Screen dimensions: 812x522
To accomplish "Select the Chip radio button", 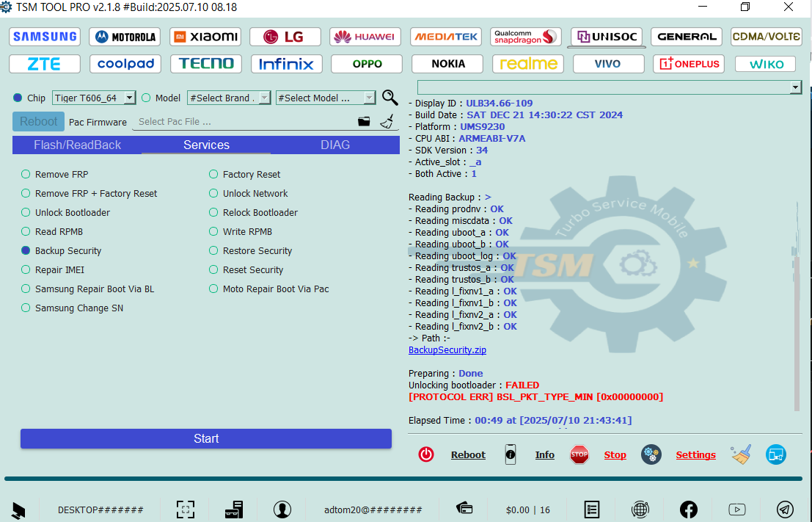I will point(18,98).
